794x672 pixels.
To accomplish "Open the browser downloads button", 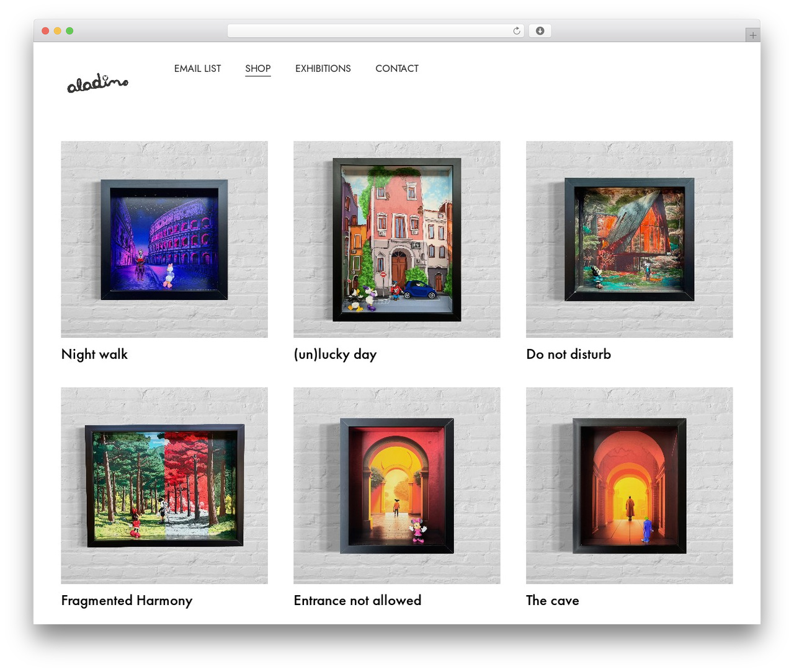I will [x=540, y=31].
